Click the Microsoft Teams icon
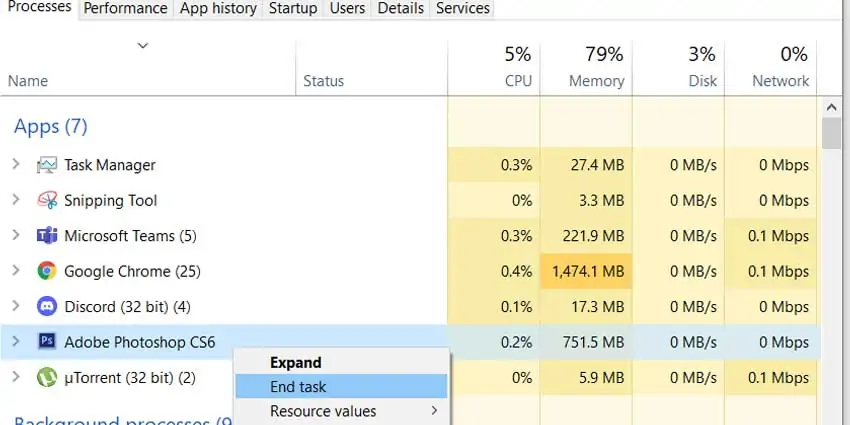This screenshot has width=850, height=425. click(x=47, y=236)
